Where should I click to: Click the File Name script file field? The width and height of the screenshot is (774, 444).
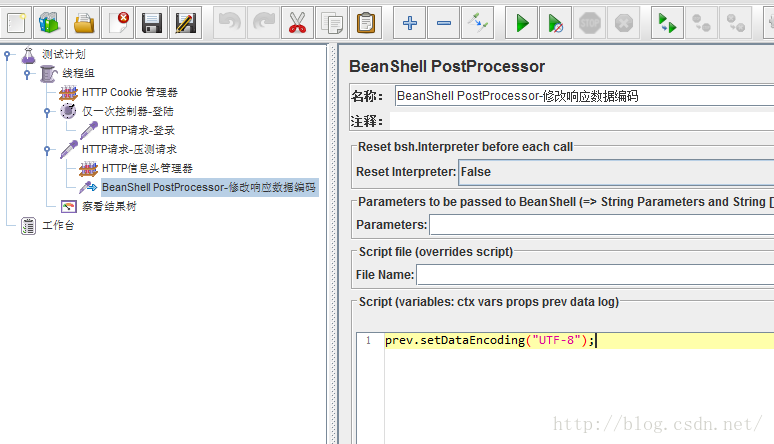[594, 274]
